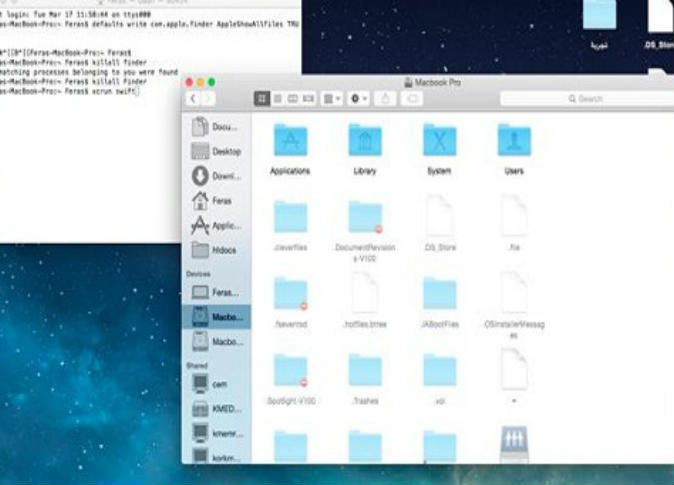Open the System folder
This screenshot has width=674, height=485.
[439, 141]
